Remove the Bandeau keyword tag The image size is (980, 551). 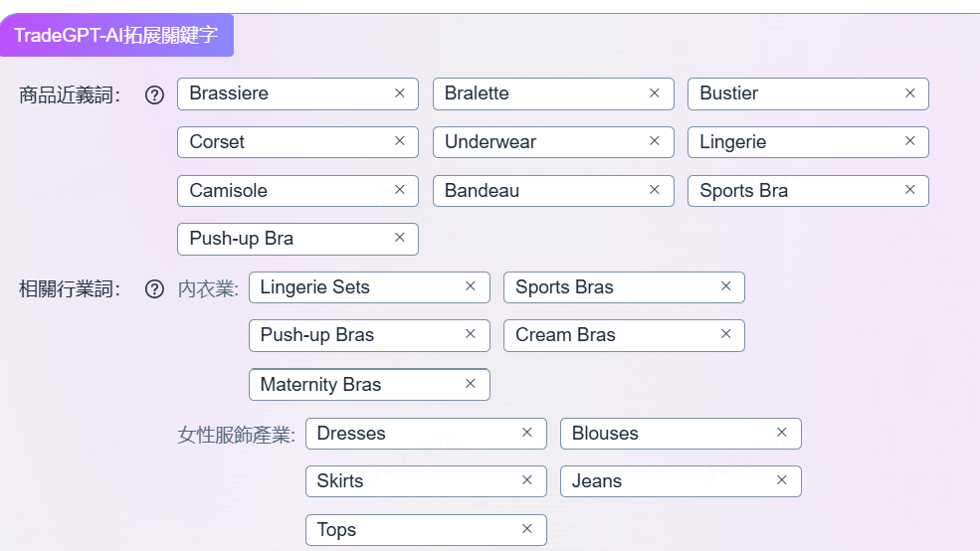coord(655,190)
